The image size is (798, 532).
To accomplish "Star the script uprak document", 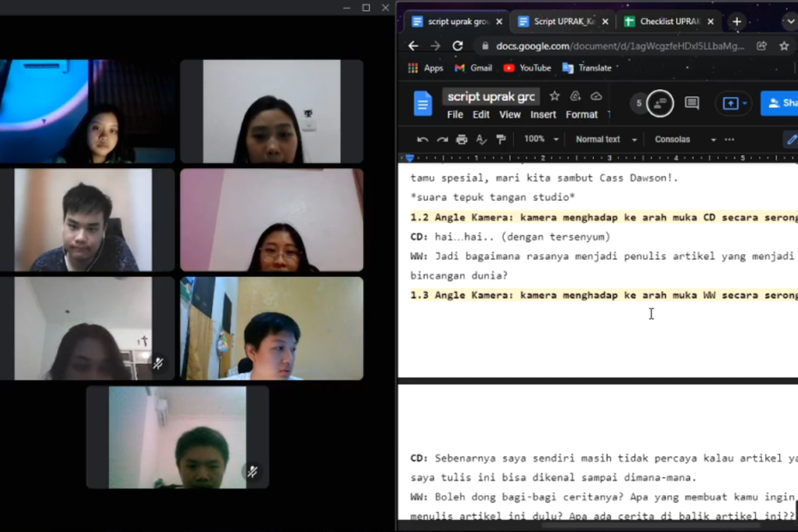I will coord(554,96).
